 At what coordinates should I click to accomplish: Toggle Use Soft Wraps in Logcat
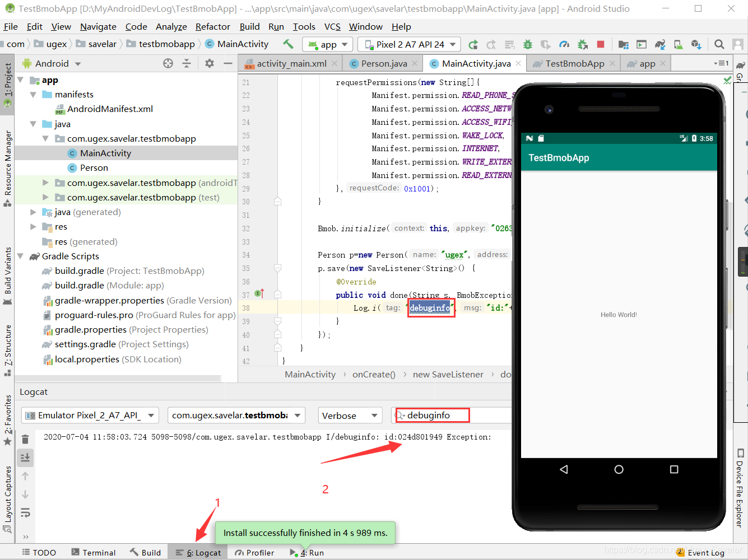tap(25, 513)
